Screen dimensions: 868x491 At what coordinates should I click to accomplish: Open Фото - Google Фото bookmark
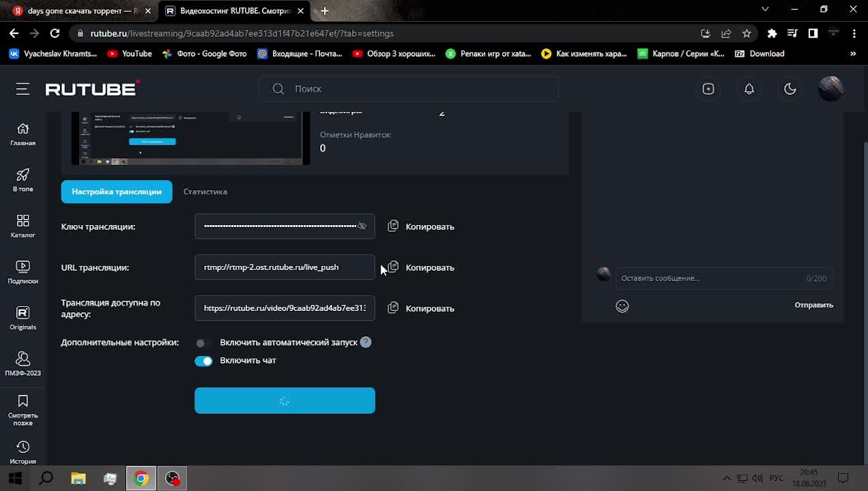pos(204,54)
